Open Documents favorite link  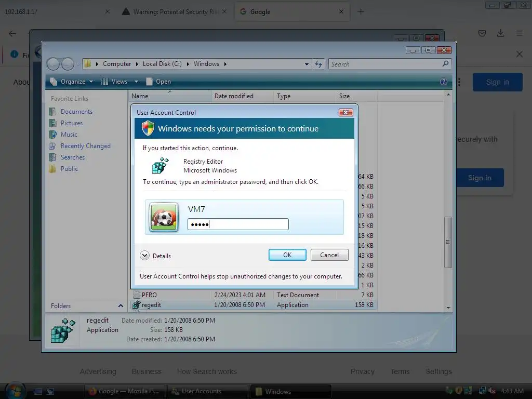76,112
